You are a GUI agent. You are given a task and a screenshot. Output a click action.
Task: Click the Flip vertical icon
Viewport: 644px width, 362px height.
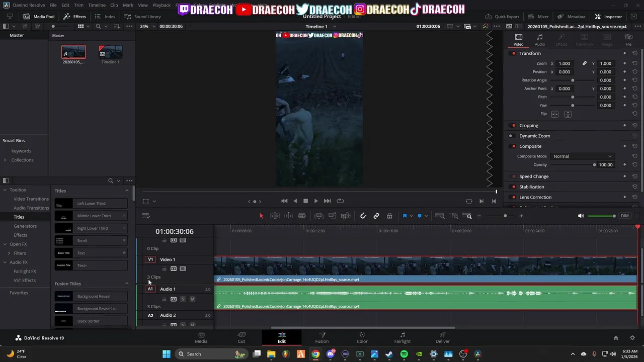click(x=568, y=114)
